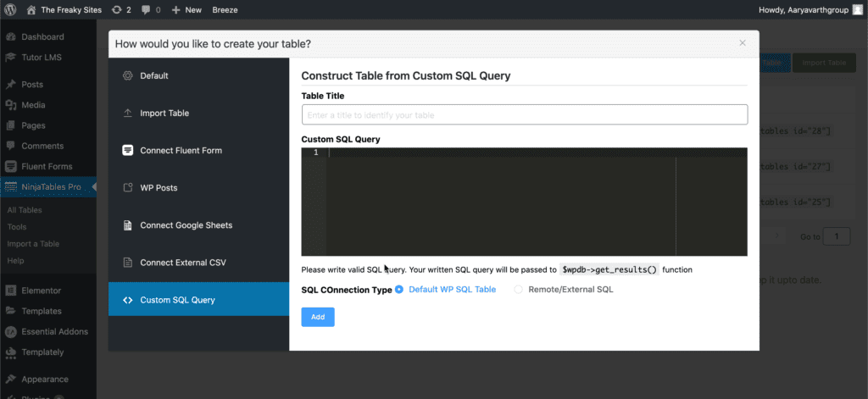Click the NinjaTables Pro table icon
Screen dimensions: 868x399
[x=10, y=187]
